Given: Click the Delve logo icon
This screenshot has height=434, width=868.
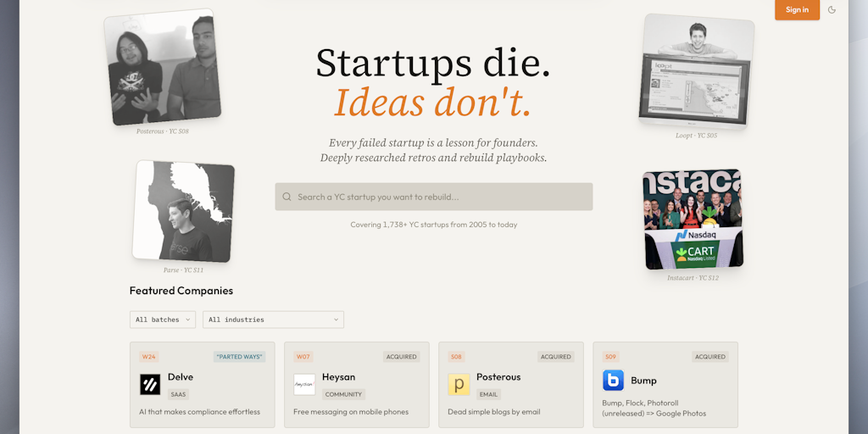Looking at the screenshot, I should pos(150,384).
